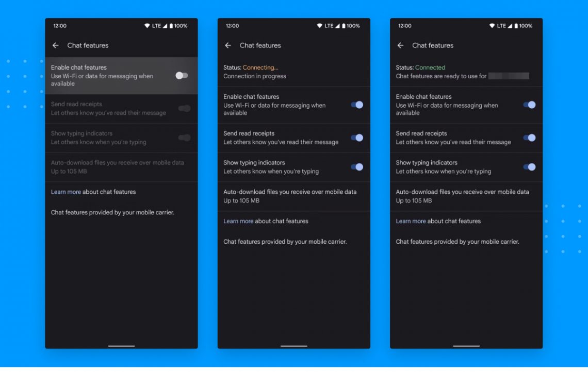This screenshot has height=372, width=588.
Task: Enable chat features on the first screen
Action: [x=181, y=75]
